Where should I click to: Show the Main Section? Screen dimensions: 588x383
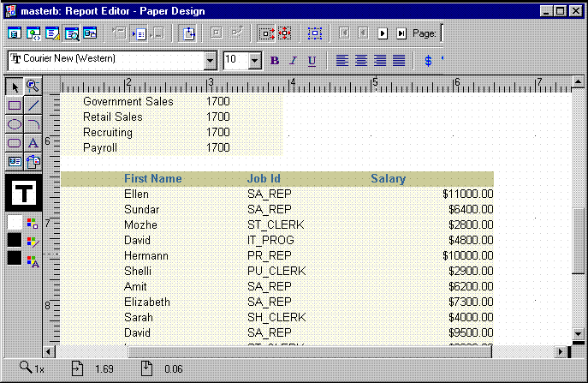pos(140,33)
